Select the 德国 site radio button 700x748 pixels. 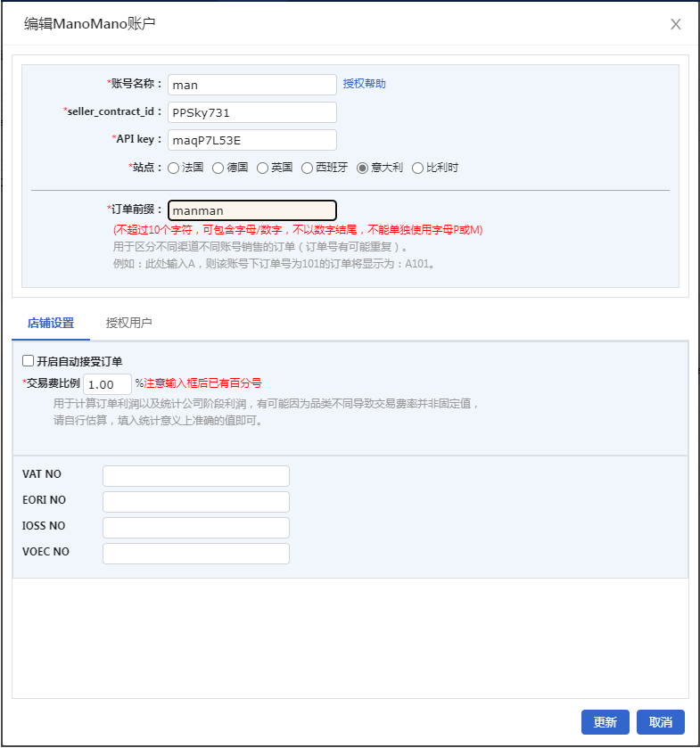(218, 168)
